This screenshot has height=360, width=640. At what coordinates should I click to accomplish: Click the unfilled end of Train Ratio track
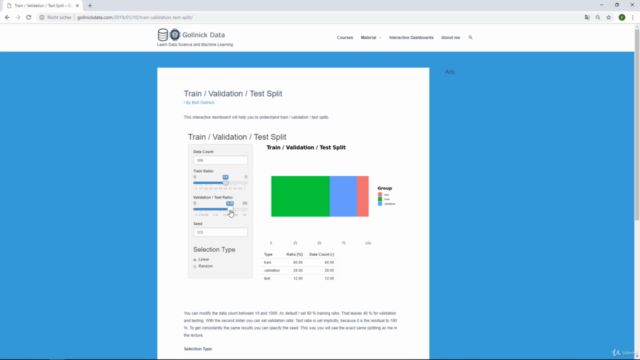click(238, 183)
